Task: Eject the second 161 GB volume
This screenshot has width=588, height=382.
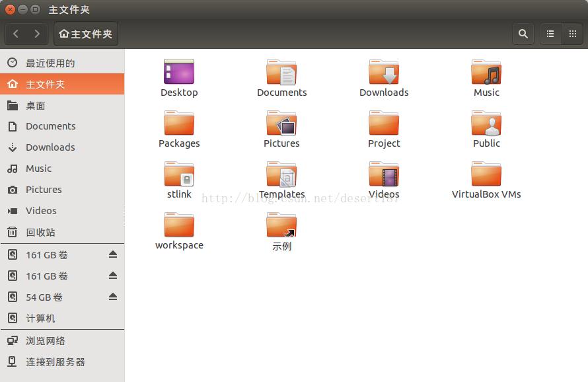Action: [x=113, y=276]
